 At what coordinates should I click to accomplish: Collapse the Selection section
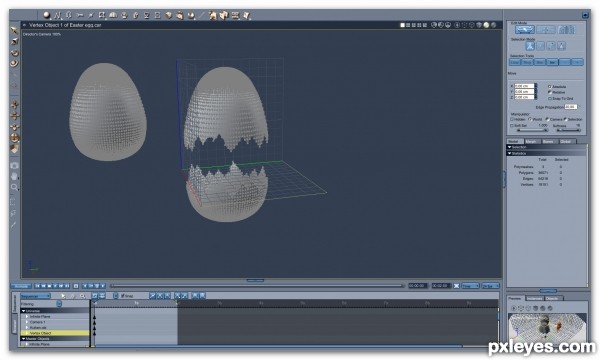pos(509,147)
